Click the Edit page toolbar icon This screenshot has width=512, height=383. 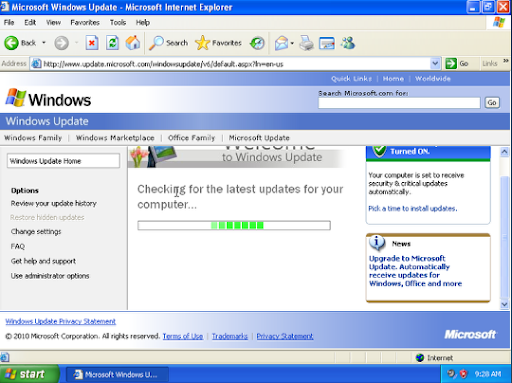click(327, 43)
